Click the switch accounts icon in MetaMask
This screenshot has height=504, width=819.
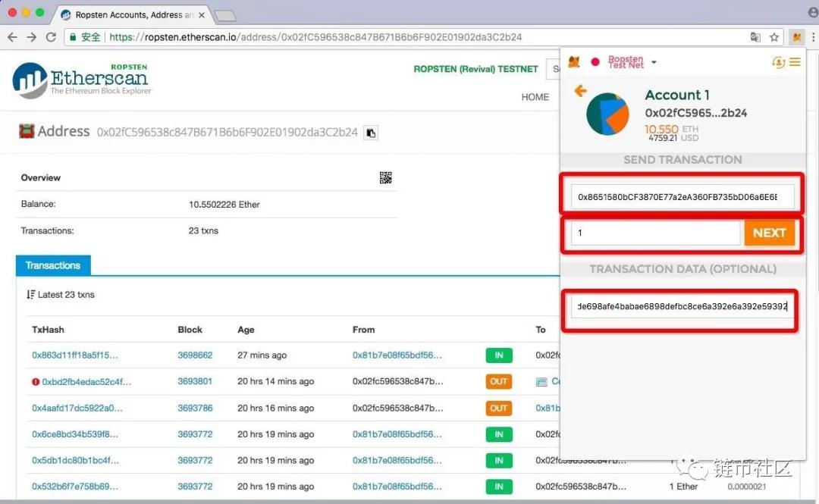778,62
